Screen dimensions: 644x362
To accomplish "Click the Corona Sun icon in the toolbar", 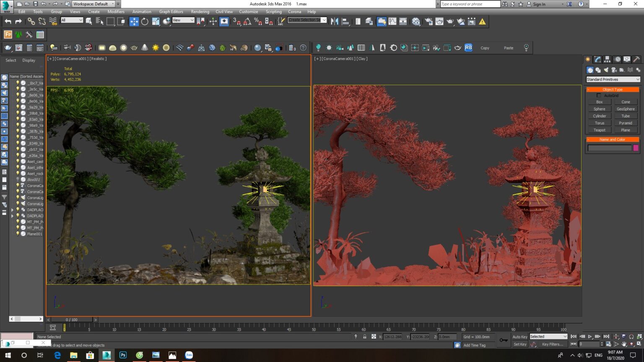I will (x=156, y=48).
